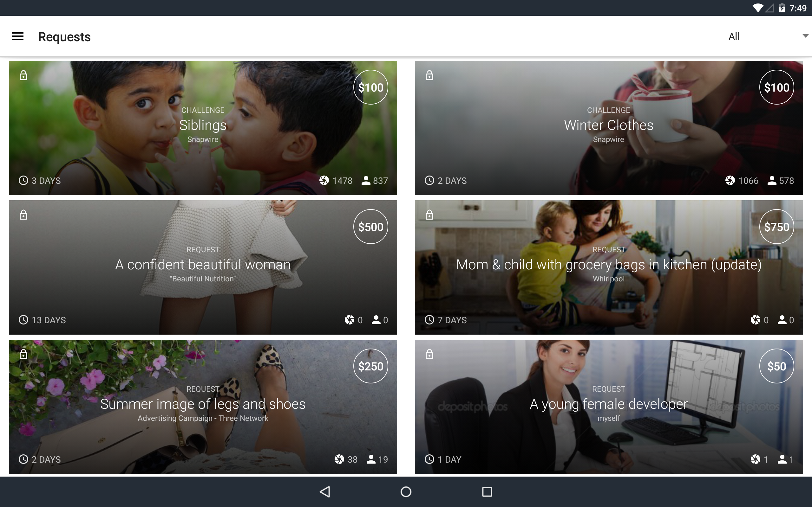The image size is (812, 507).
Task: Tap the $250 reward badge
Action: tap(370, 366)
